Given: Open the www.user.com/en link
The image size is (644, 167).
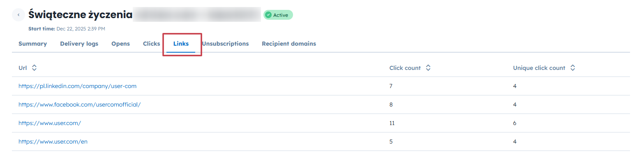Looking at the screenshot, I should click(x=53, y=141).
